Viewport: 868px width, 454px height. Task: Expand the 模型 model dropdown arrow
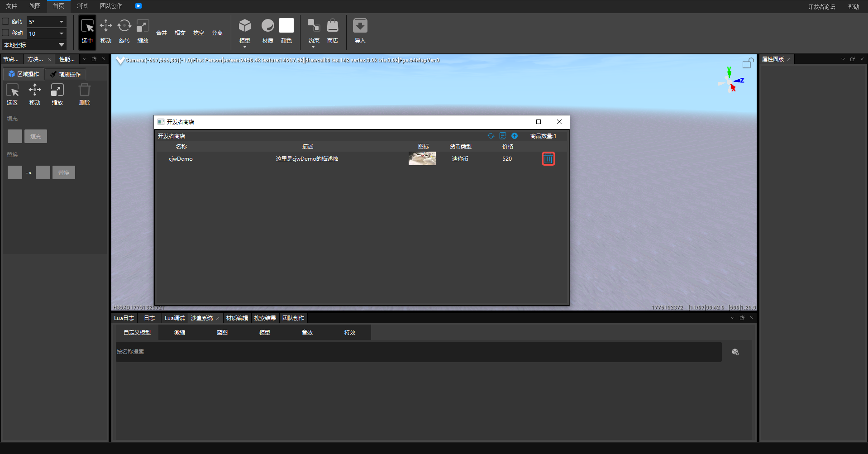pos(245,47)
